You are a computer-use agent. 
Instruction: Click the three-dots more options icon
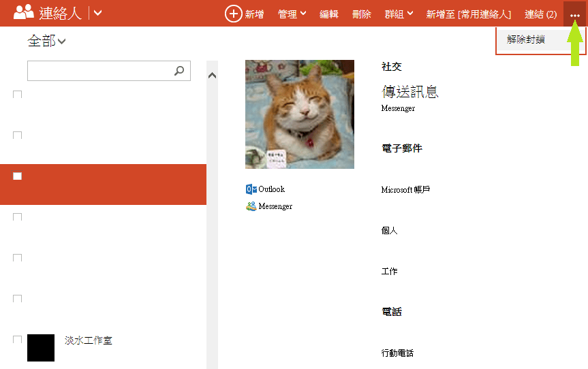(x=575, y=16)
